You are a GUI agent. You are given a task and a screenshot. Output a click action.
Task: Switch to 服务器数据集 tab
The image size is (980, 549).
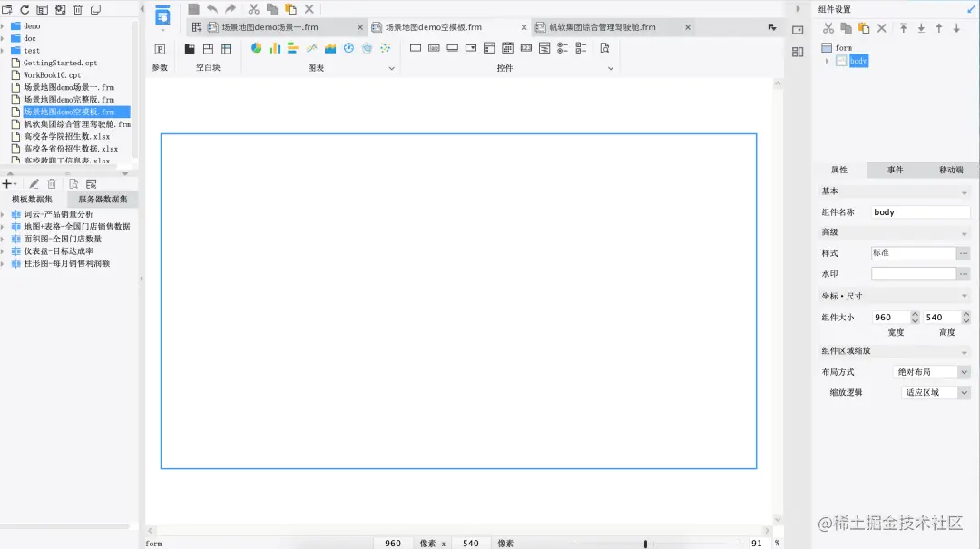pos(103,200)
